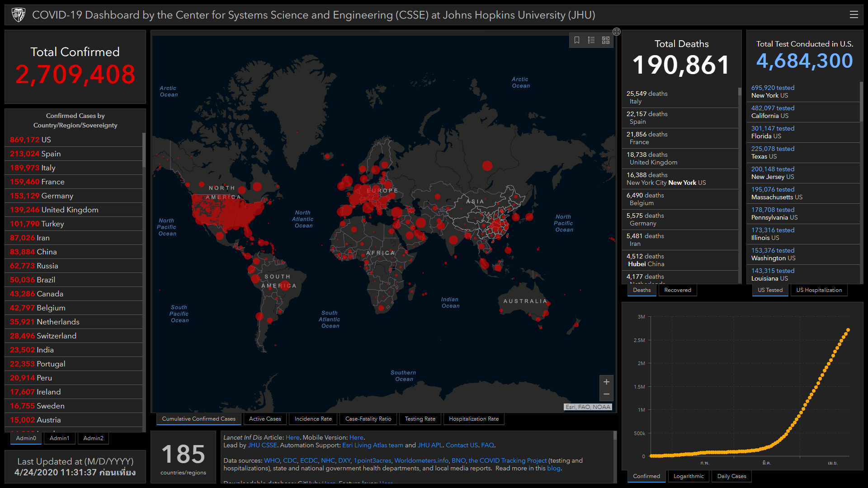Screen dimensions: 868x488
Task: Show the Confirmed chart tab
Action: (x=646, y=476)
